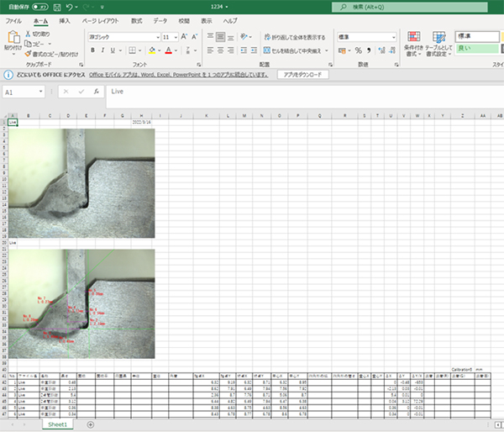Image resolution: width=504 pixels, height=432 pixels.
Task: Click the アプリをダウンロード button
Action: (302, 74)
